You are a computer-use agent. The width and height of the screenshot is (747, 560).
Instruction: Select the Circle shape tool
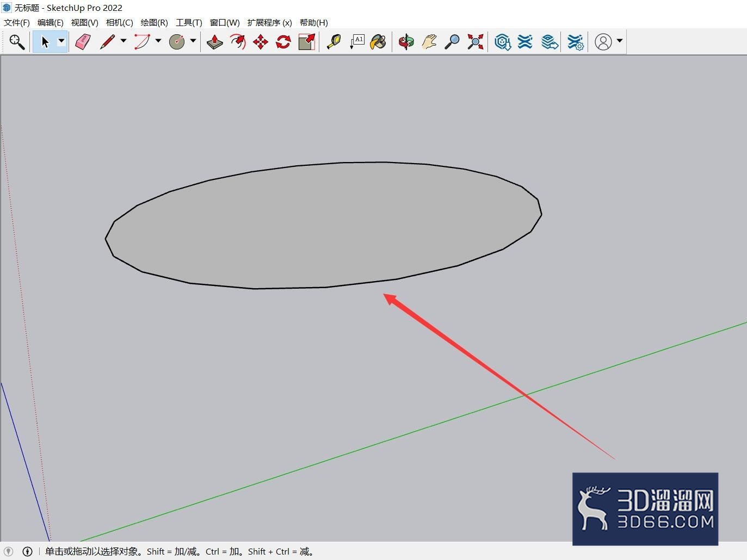coord(177,42)
